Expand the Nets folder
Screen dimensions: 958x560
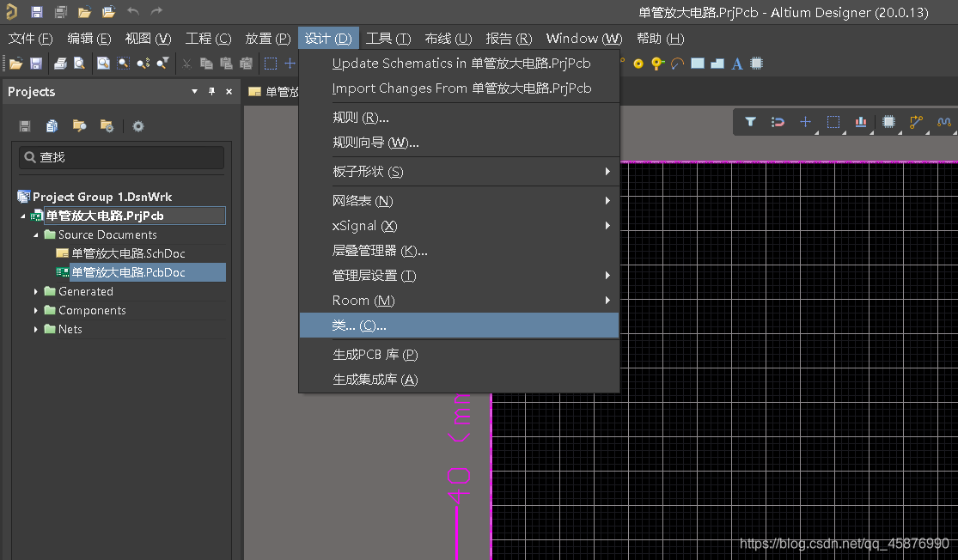[x=35, y=330]
